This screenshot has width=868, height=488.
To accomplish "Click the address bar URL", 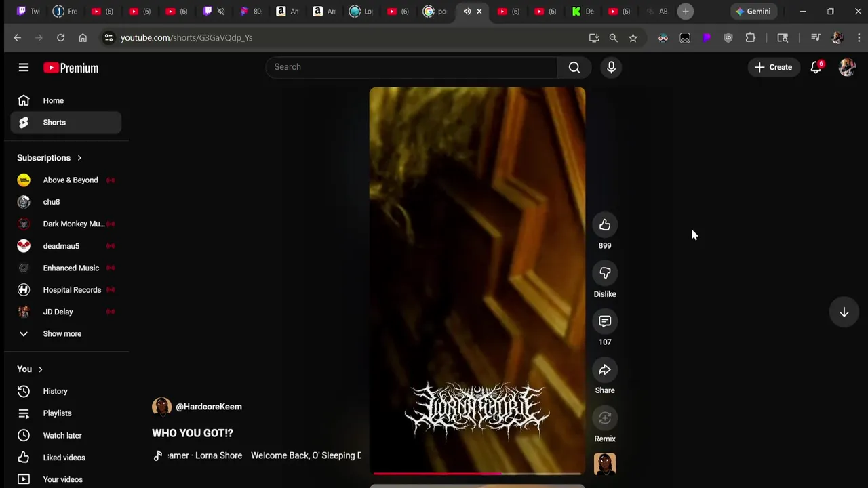I will tap(186, 38).
